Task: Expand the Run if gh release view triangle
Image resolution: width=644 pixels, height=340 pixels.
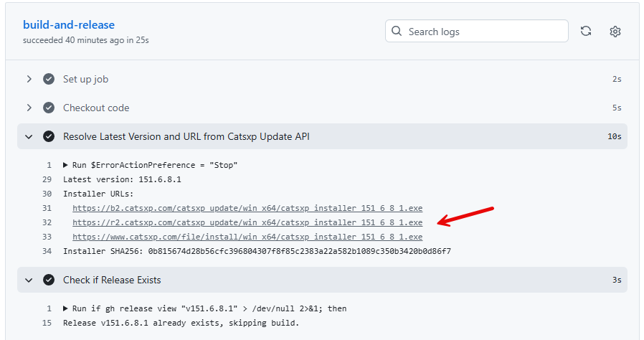Action: click(65, 308)
